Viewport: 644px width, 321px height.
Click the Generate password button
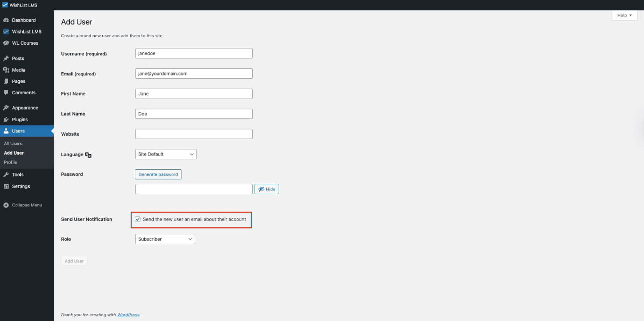(158, 174)
